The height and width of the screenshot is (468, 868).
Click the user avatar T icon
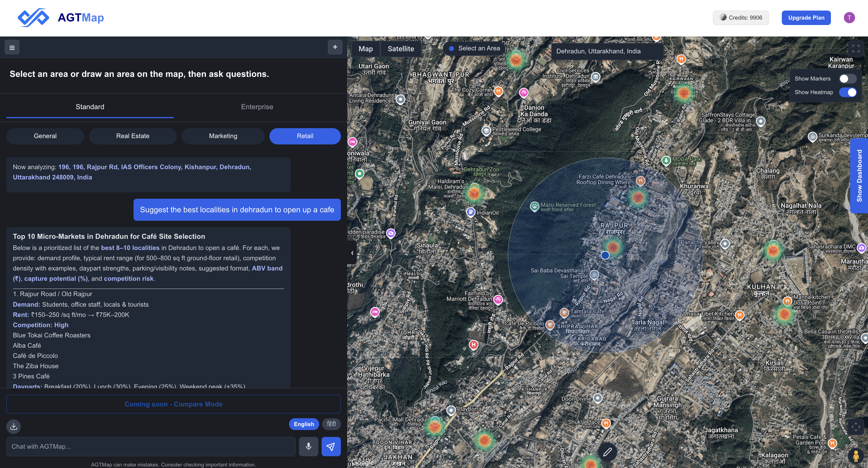pyautogui.click(x=849, y=17)
